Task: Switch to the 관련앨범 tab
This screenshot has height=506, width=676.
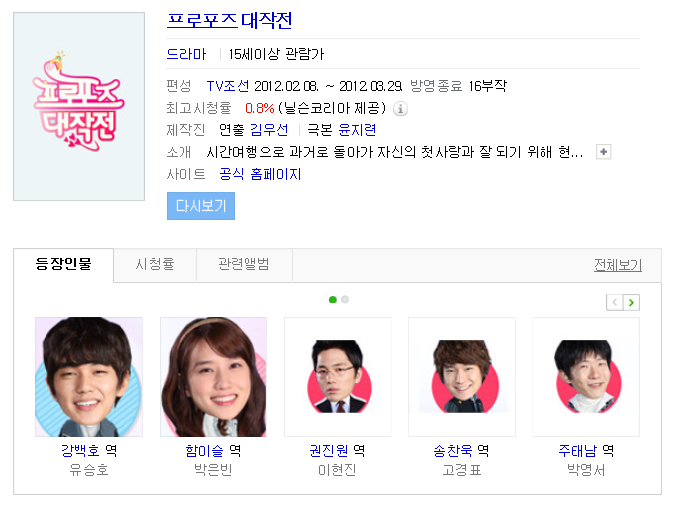Action: click(244, 264)
